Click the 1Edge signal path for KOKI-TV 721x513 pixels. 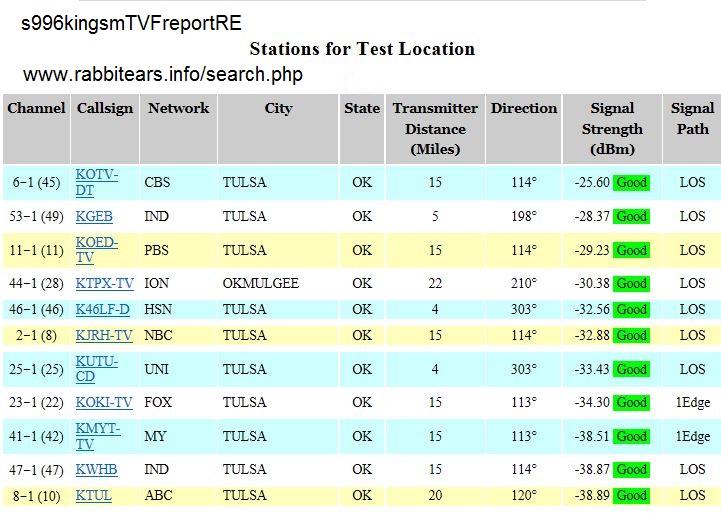[692, 402]
